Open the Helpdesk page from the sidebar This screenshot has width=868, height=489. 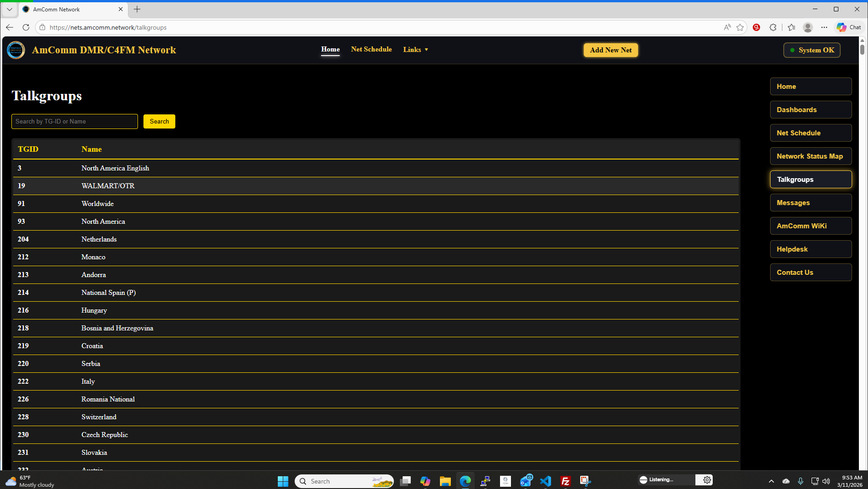pos(811,249)
